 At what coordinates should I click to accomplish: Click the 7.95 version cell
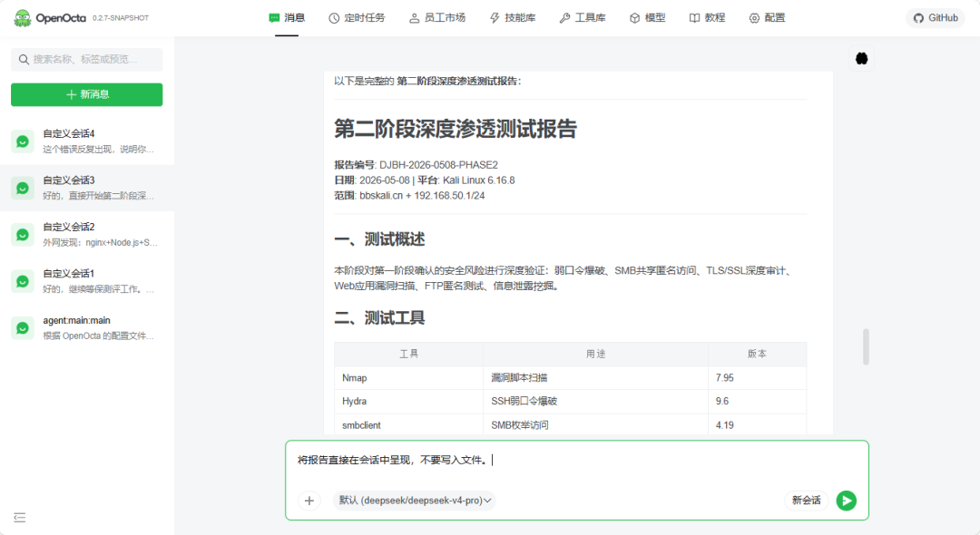[x=757, y=378]
